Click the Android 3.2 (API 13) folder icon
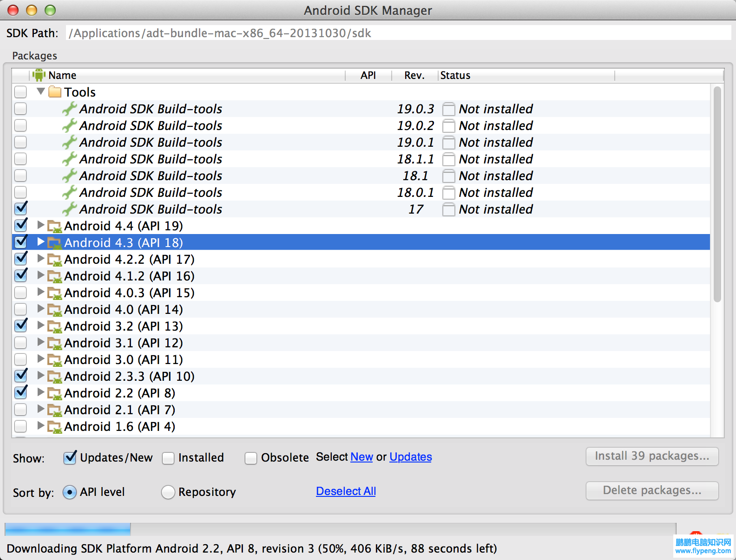 55,326
